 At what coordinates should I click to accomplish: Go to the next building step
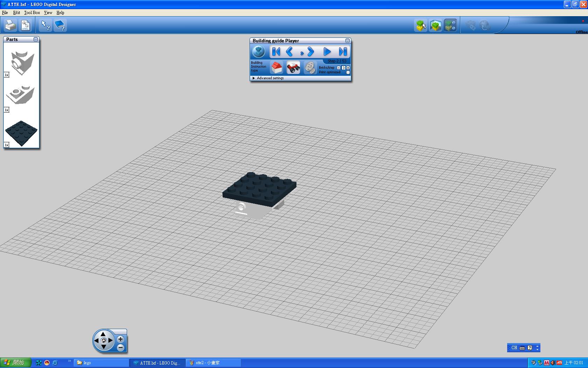[310, 52]
